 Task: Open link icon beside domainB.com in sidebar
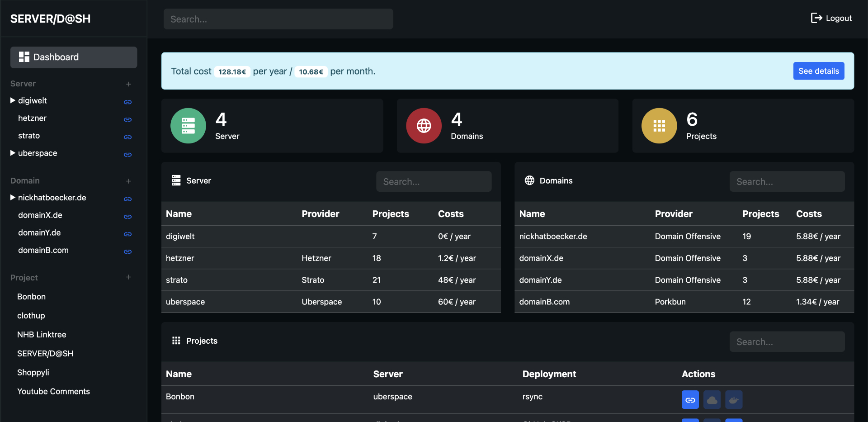click(127, 251)
